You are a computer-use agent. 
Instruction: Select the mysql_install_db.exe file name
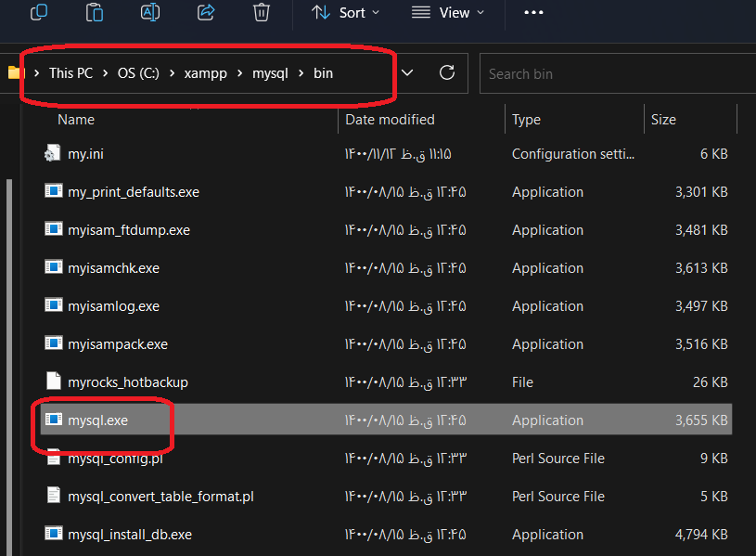pyautogui.click(x=130, y=535)
